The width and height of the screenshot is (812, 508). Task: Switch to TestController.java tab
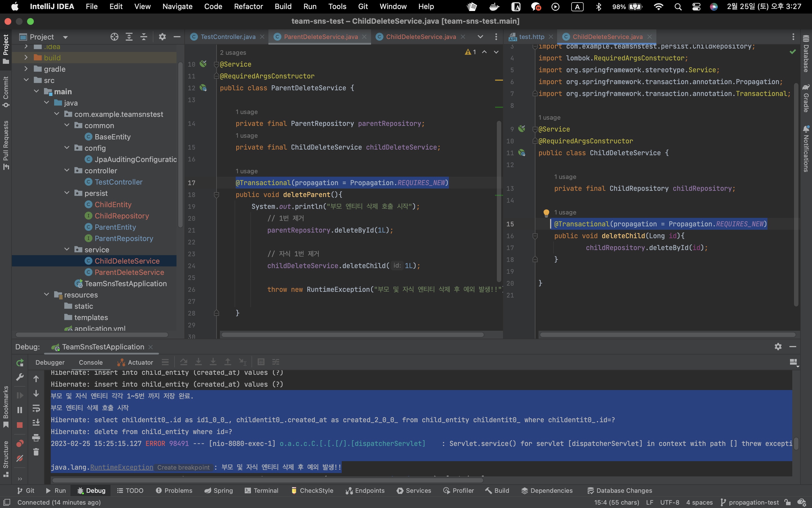point(228,37)
